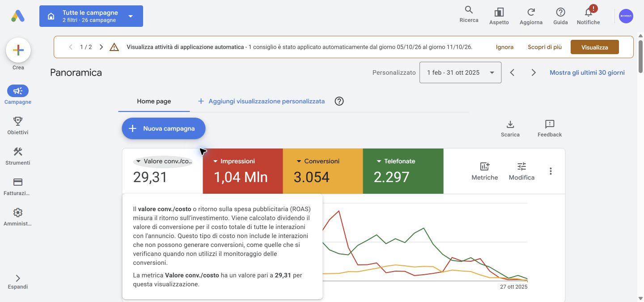644x302 pixels.
Task: Open the Valore conv./costo metric dropdown
Action: point(164,162)
